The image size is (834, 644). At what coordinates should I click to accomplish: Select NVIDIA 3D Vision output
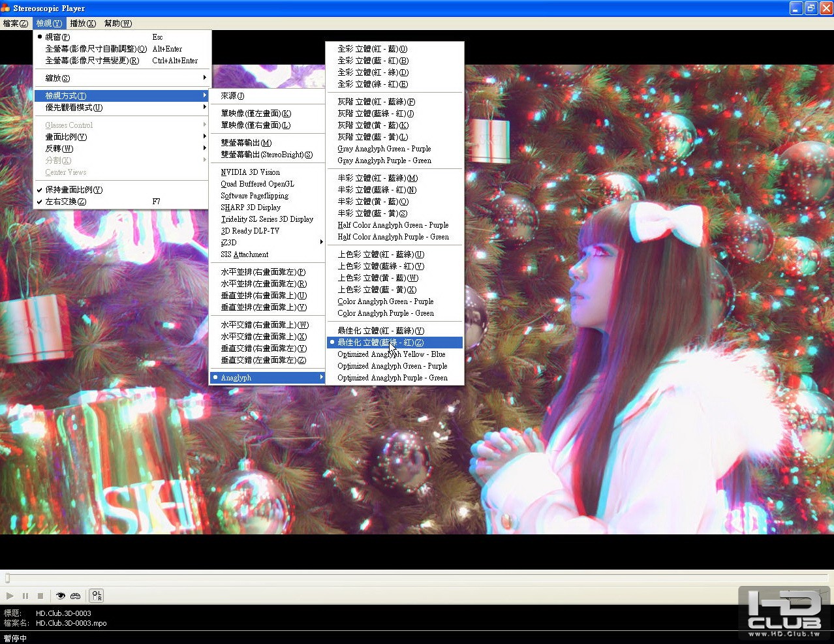(x=268, y=172)
